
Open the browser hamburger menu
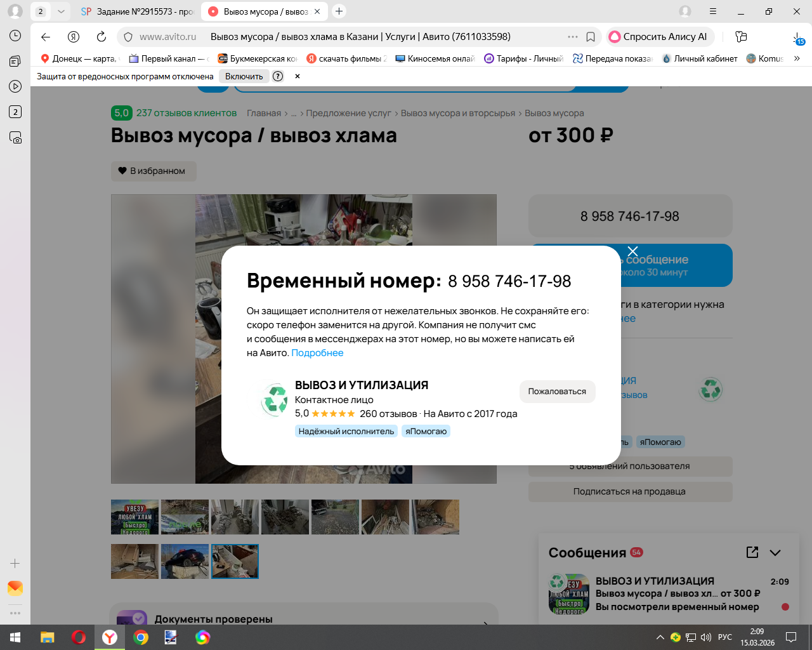pyautogui.click(x=713, y=11)
